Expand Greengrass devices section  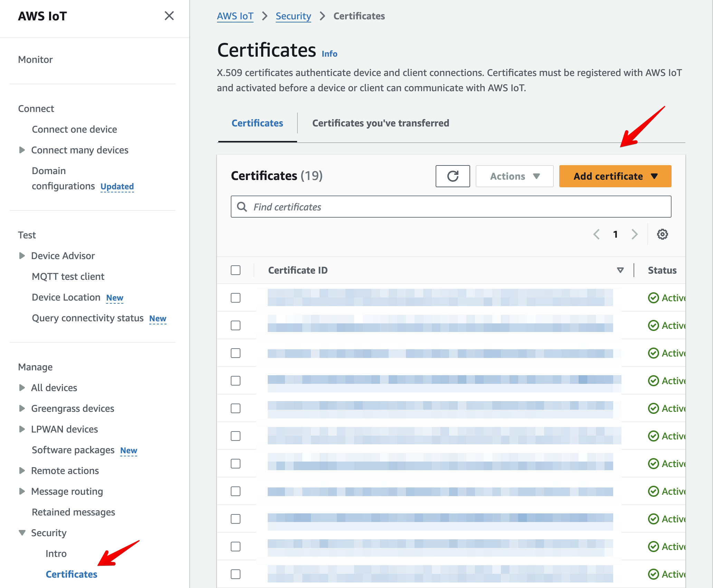[x=22, y=408]
